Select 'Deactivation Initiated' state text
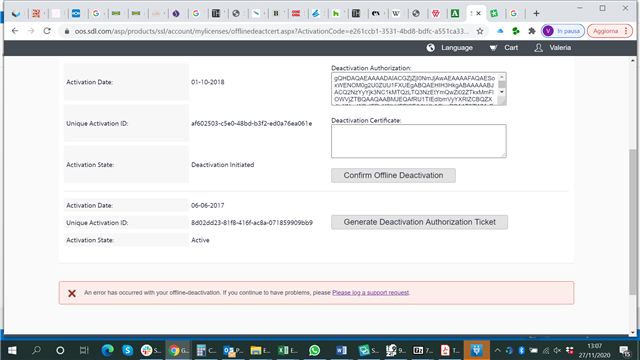This screenshot has height=360, width=640. pyautogui.click(x=222, y=164)
